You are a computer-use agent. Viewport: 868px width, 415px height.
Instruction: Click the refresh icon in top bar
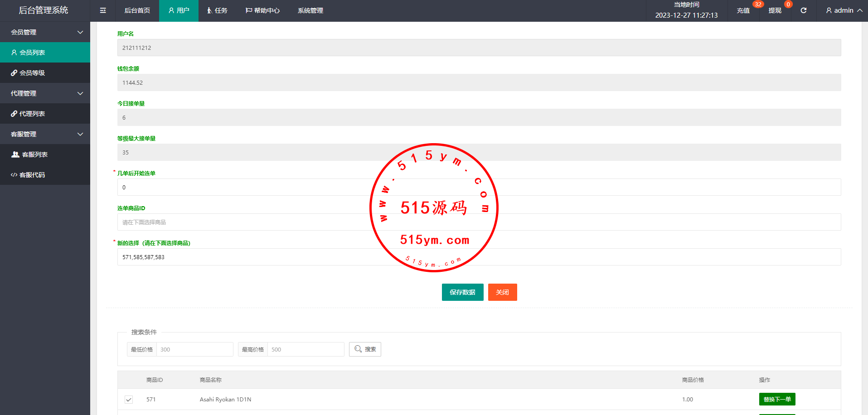pos(803,10)
